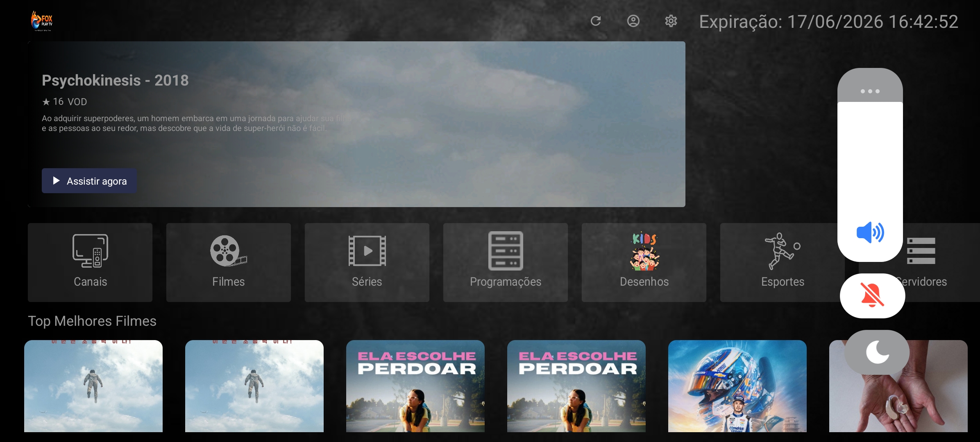This screenshot has height=442, width=980.
Task: Select the first floating astronaut movie poster
Action: (93, 386)
